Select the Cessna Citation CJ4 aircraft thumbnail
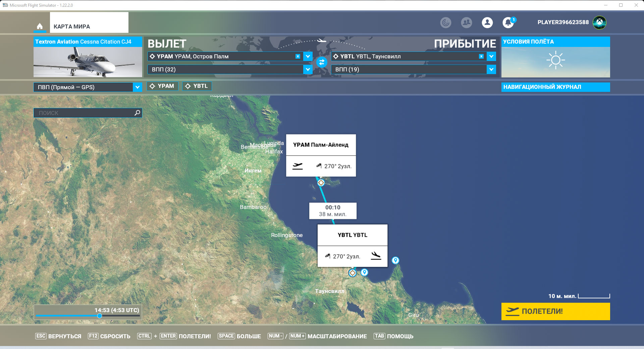Image resolution: width=644 pixels, height=349 pixels. click(88, 62)
